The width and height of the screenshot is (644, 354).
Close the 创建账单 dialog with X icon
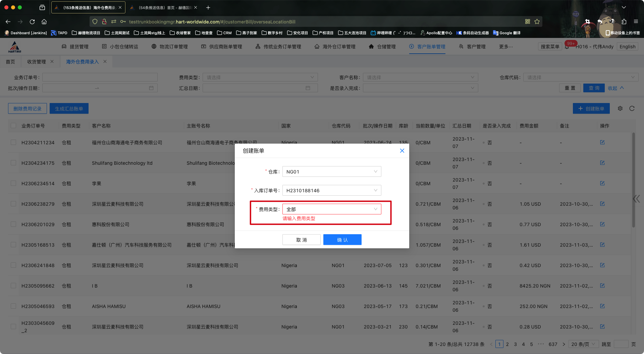point(402,151)
